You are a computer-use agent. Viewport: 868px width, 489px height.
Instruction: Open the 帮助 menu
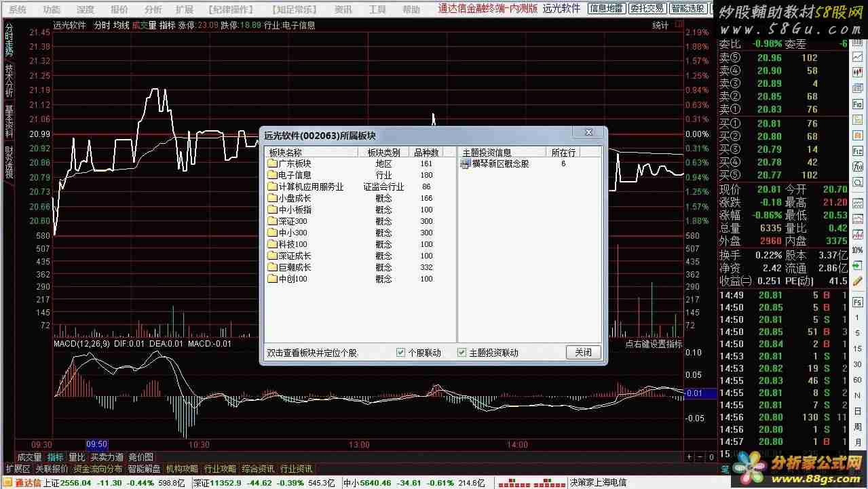tap(411, 9)
